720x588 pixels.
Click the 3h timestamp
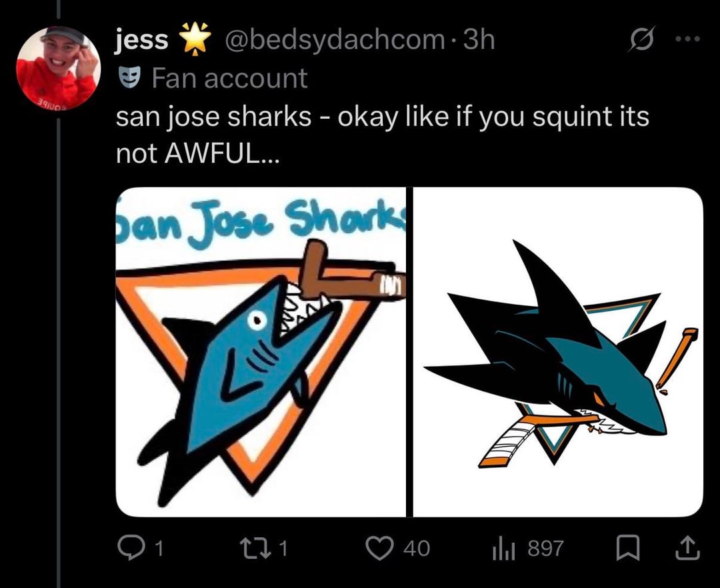click(x=479, y=41)
